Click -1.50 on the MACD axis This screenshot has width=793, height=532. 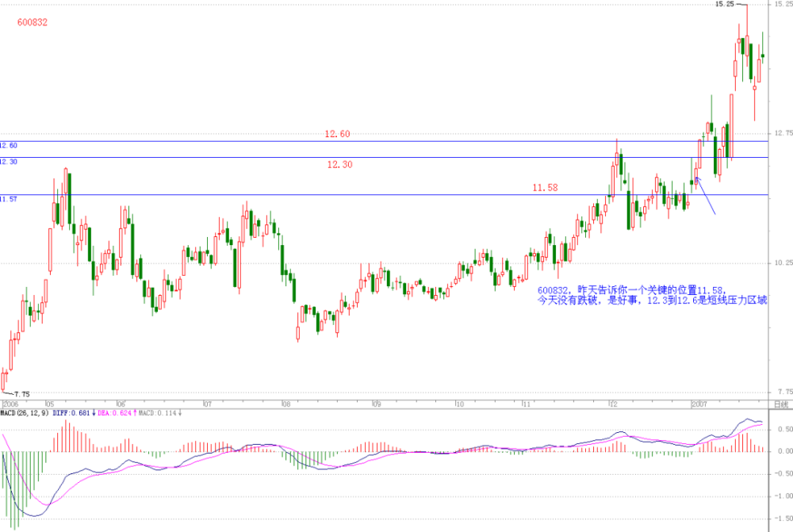pos(784,519)
